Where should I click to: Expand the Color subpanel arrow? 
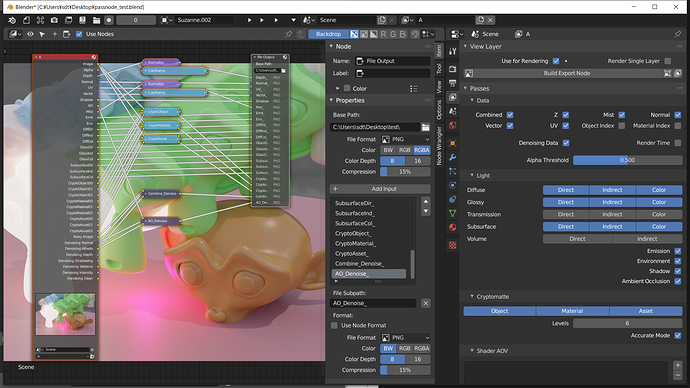[x=338, y=88]
